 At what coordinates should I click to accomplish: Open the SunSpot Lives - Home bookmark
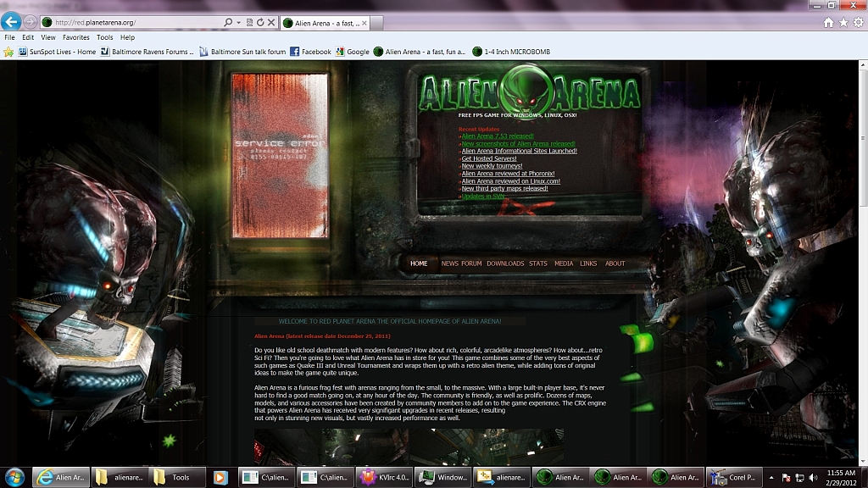tap(57, 52)
